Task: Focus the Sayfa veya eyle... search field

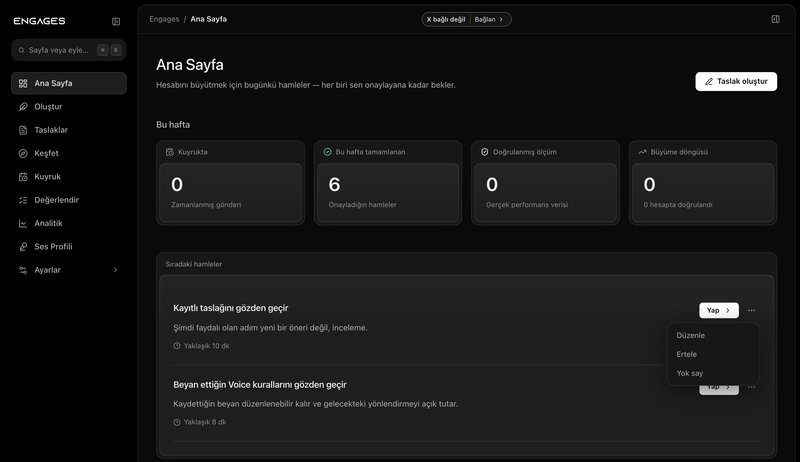Action: (69, 50)
